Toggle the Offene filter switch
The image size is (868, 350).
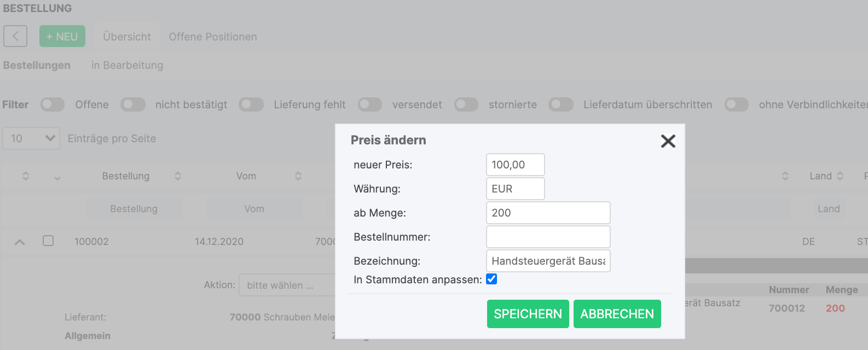(53, 104)
